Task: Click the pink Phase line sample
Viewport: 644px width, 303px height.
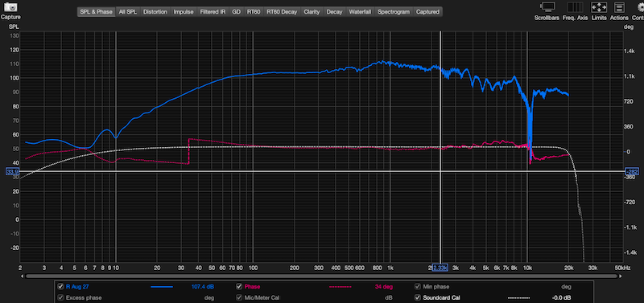Action: tap(340, 287)
